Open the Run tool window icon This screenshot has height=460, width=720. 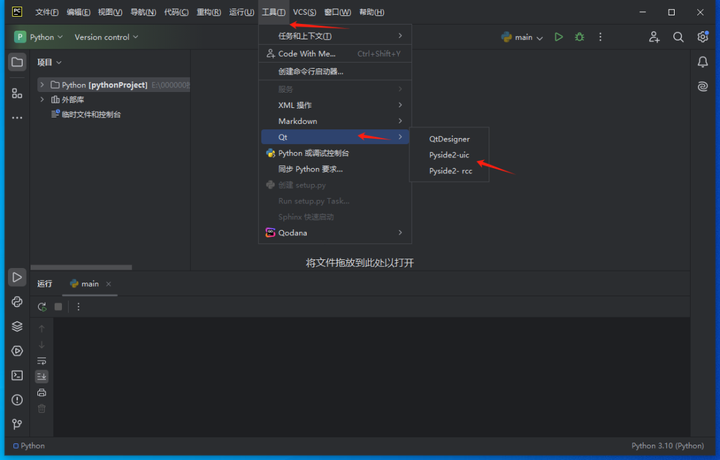(x=17, y=277)
